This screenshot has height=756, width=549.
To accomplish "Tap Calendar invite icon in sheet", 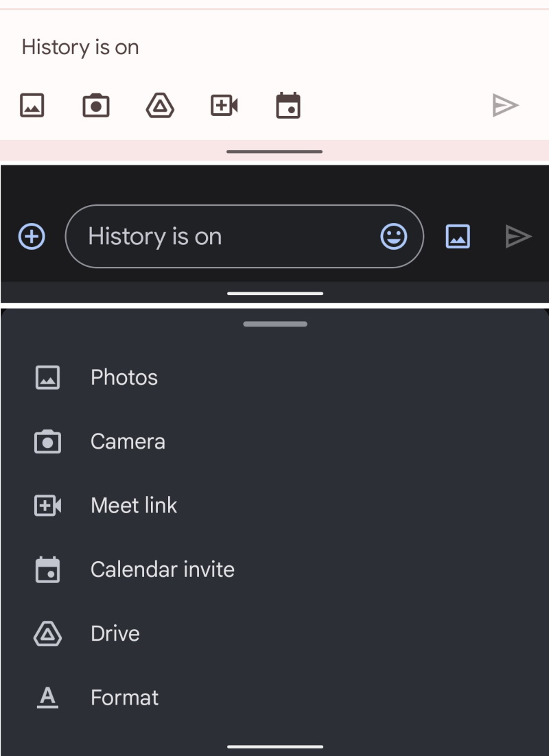I will [48, 570].
